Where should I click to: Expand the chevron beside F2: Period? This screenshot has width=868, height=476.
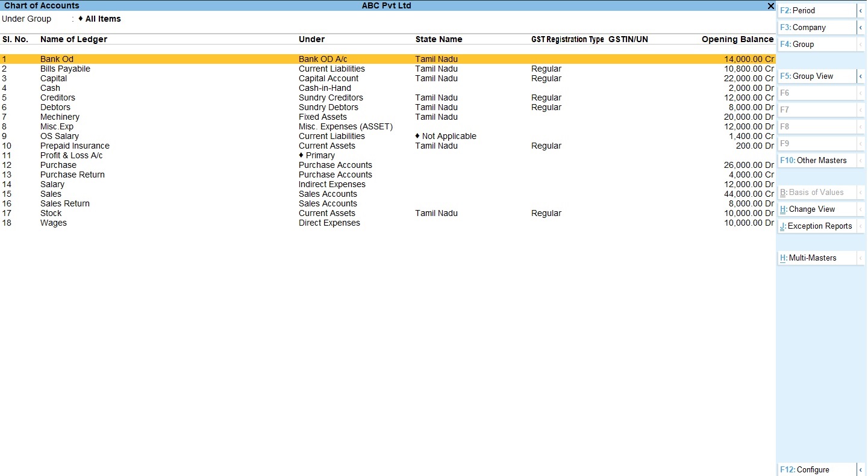click(861, 10)
